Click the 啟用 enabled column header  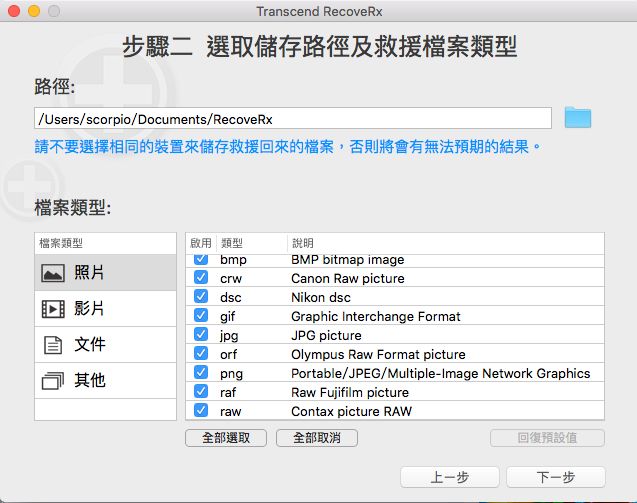click(201, 243)
